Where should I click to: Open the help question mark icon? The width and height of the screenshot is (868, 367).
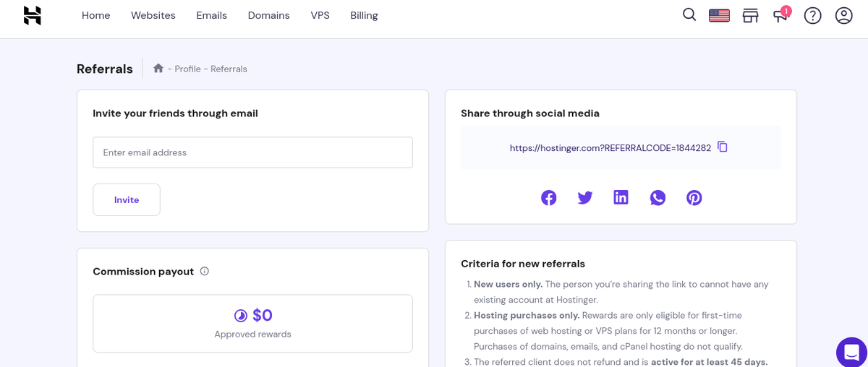pyautogui.click(x=813, y=15)
